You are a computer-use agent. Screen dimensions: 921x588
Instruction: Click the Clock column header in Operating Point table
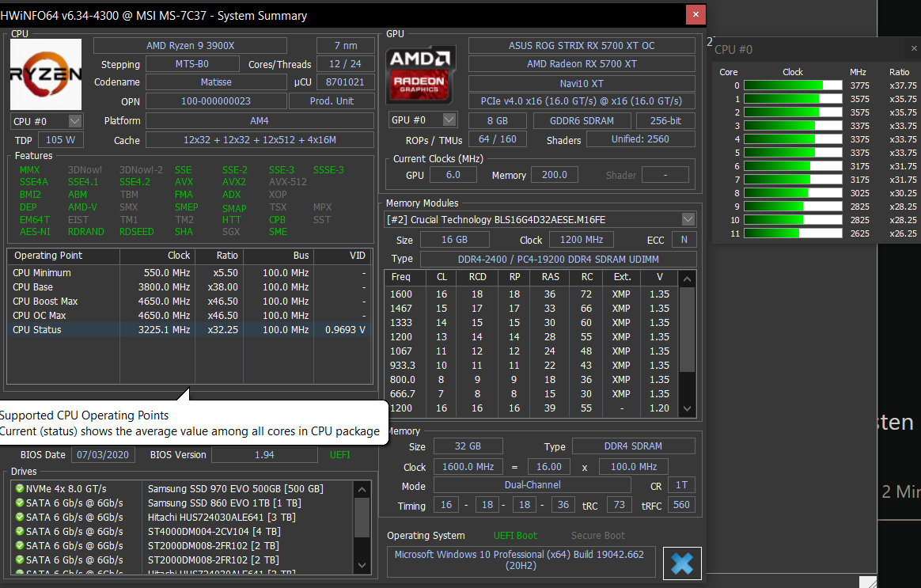point(157,256)
